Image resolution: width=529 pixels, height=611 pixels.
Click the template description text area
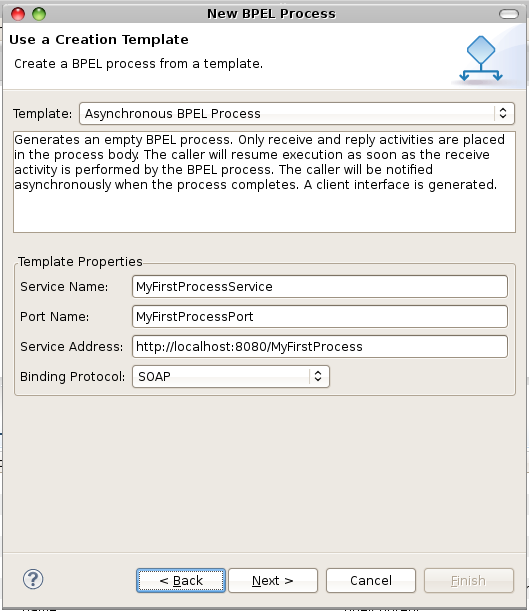pyautogui.click(x=264, y=182)
